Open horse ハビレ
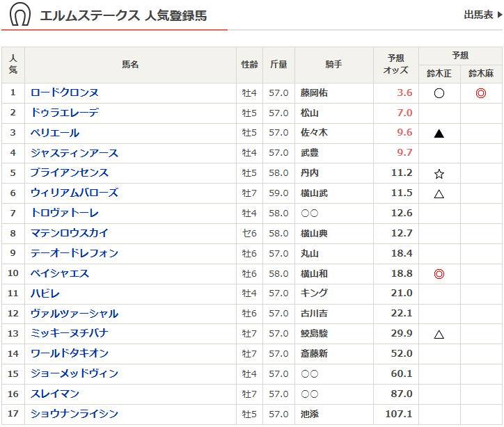504x427 pixels. coord(45,293)
